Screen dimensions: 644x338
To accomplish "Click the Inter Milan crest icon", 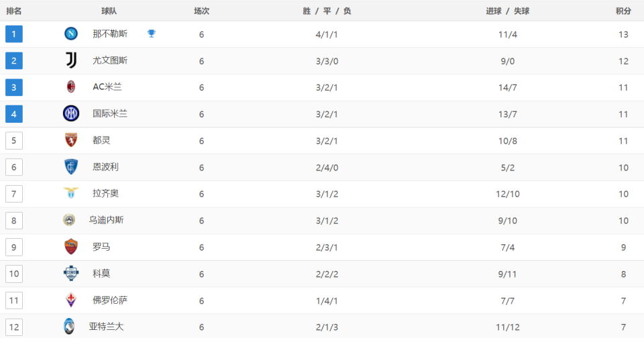I will point(71,113).
